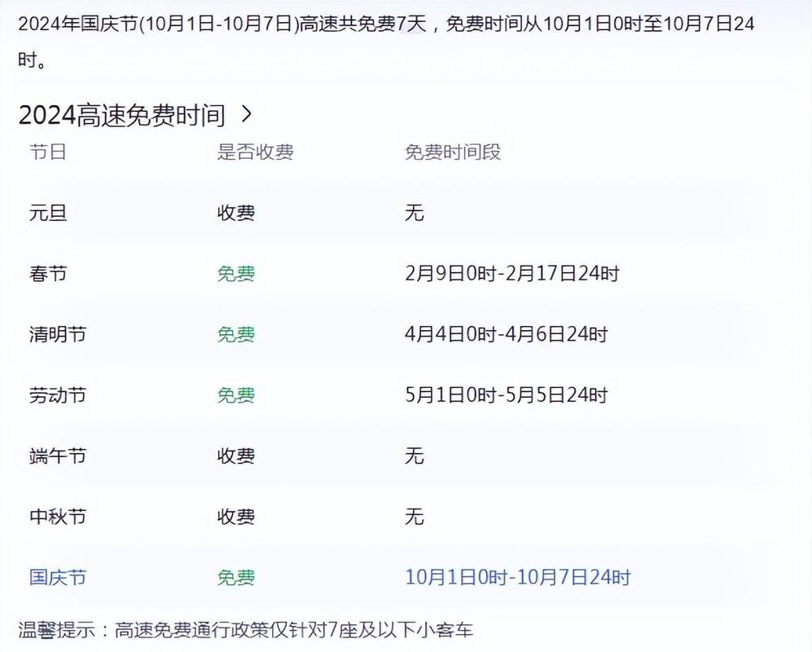Screen dimensions: 812x652
Task: Click the green 免费 status for 春节
Action: [235, 274]
